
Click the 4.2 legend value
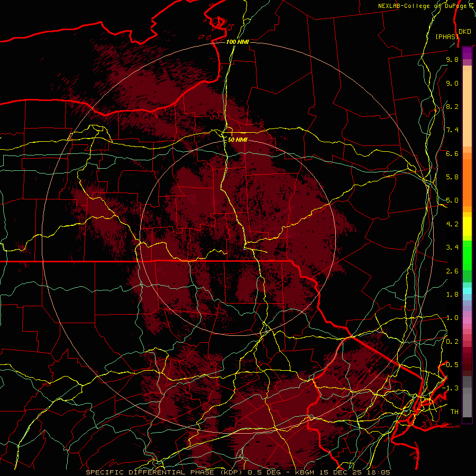[x=452, y=224]
